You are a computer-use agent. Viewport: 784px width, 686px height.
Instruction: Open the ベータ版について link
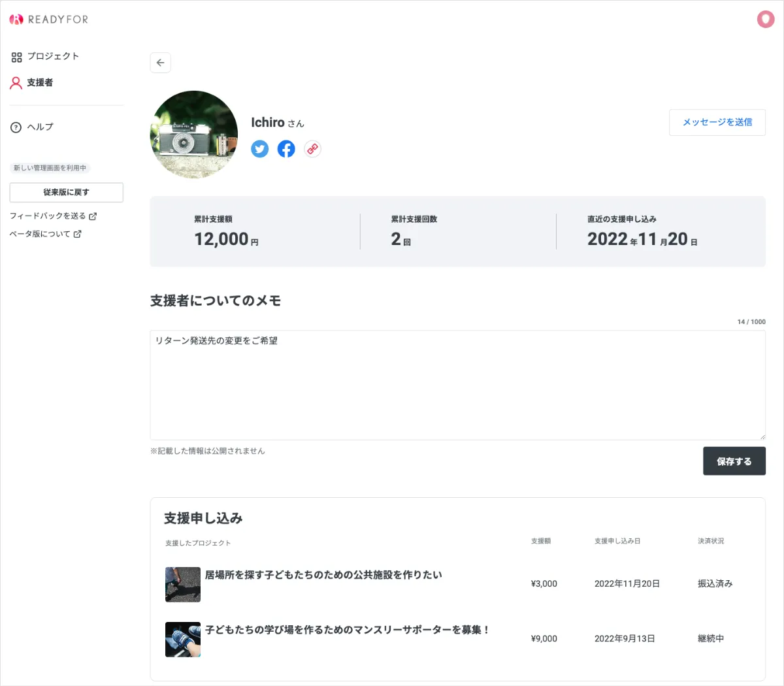click(41, 233)
